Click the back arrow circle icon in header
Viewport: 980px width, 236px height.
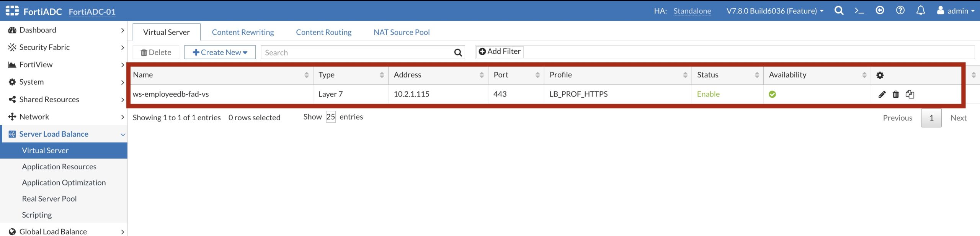880,11
